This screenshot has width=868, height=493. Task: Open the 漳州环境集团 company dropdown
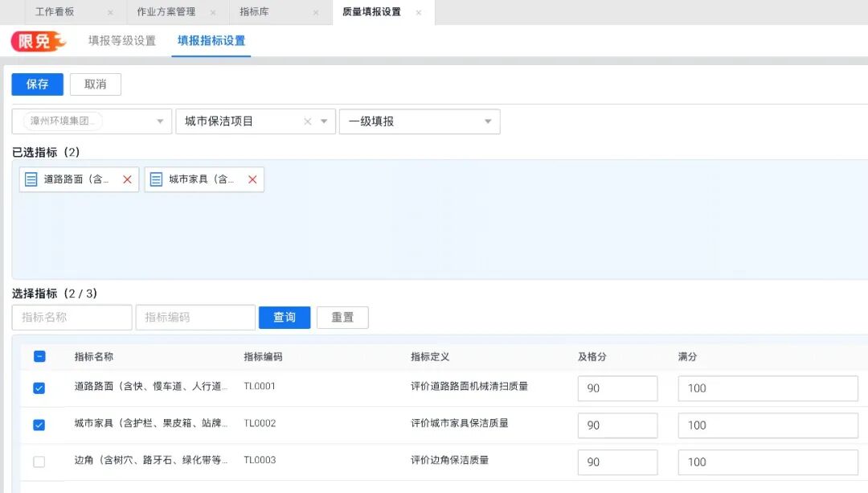pos(158,121)
